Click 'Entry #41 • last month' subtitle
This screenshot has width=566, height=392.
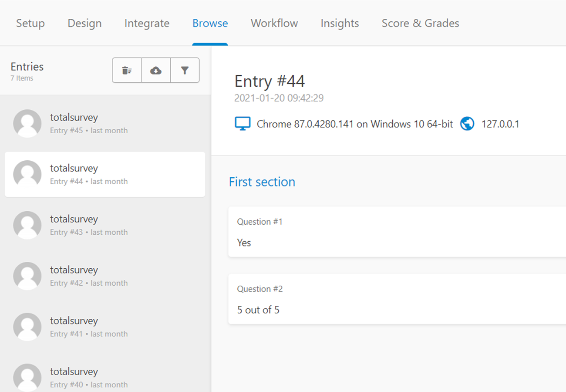pyautogui.click(x=89, y=334)
